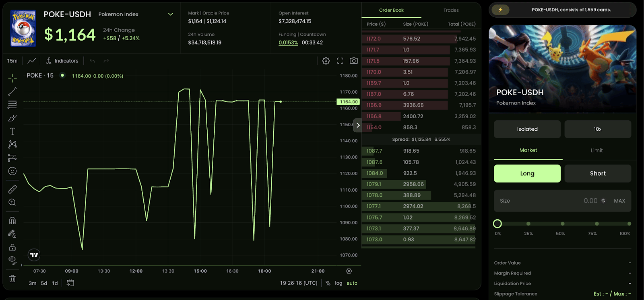Screen dimensions: 644x300
Task: Set size slider to the 100% mark
Action: coord(629,224)
